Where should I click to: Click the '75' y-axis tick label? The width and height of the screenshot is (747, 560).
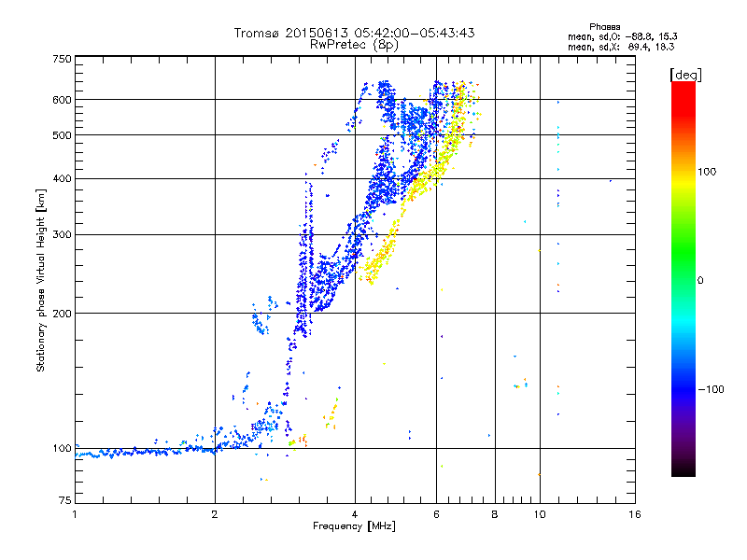(65, 500)
